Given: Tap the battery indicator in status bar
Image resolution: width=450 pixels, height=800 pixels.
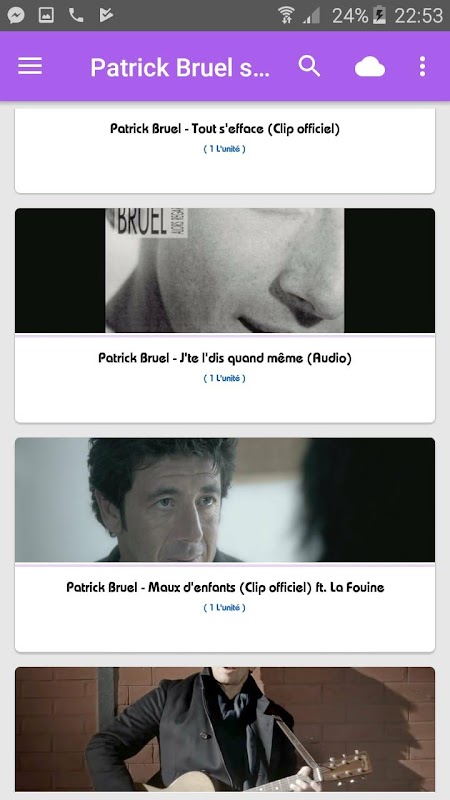Looking at the screenshot, I should (379, 15).
